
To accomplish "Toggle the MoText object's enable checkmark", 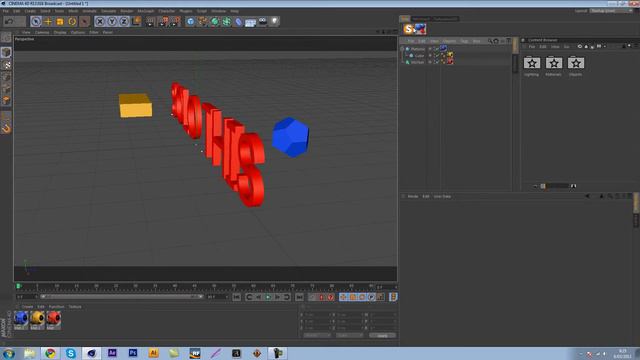I will click(x=436, y=62).
